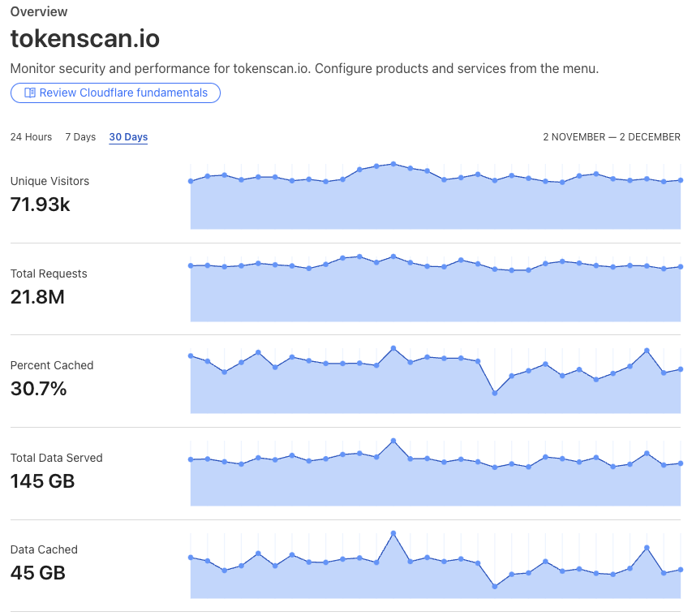Click the last data point on Unique Visitors chart

coord(681,180)
